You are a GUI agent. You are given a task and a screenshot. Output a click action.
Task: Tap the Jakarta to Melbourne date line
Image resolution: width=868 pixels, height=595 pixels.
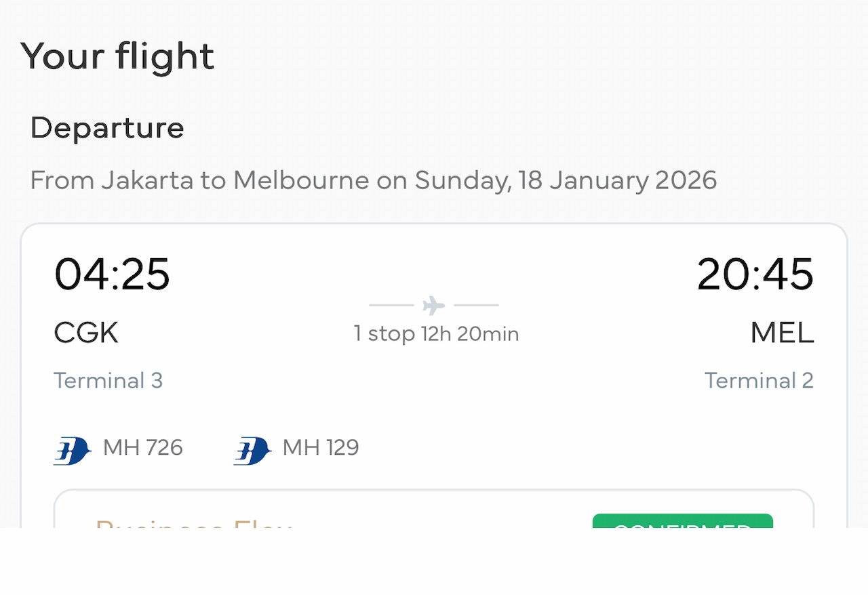374,181
